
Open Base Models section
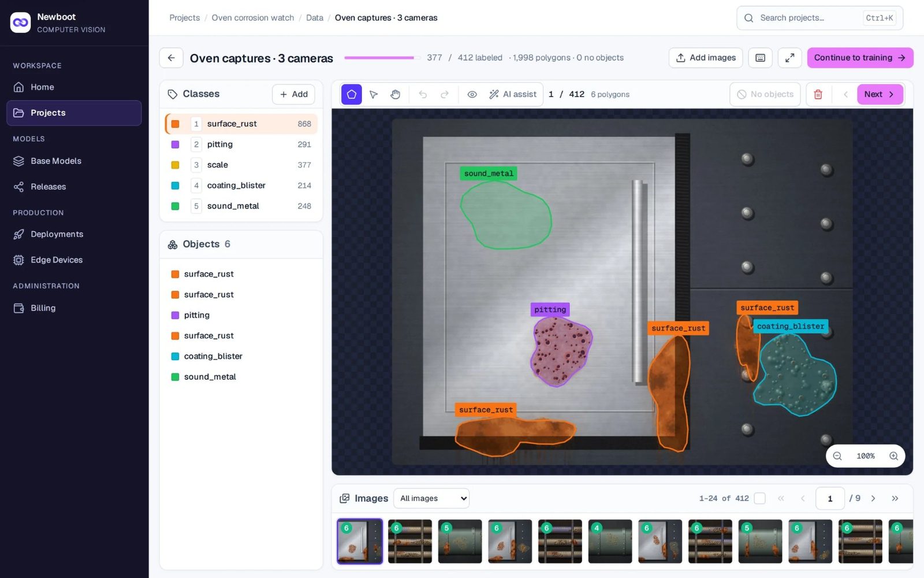(x=74, y=161)
